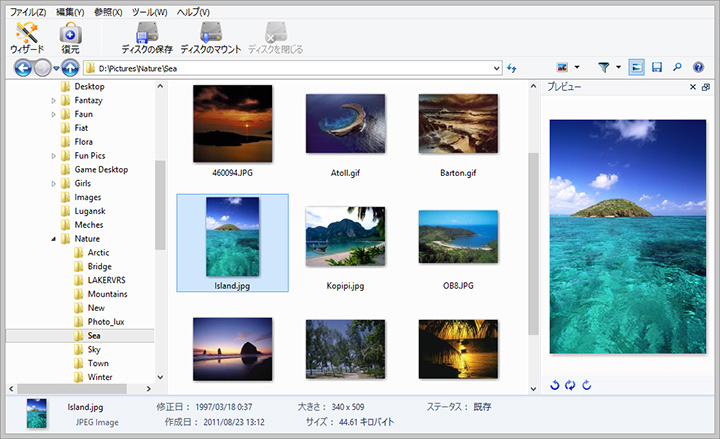Launch the ウィザード wizard tool
Image resolution: width=720 pixels, height=439 pixels.
(x=27, y=38)
